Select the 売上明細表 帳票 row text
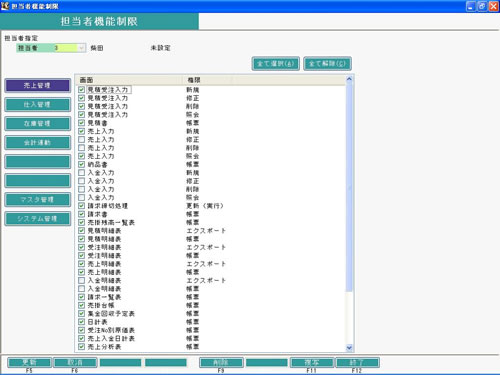 (x=104, y=272)
